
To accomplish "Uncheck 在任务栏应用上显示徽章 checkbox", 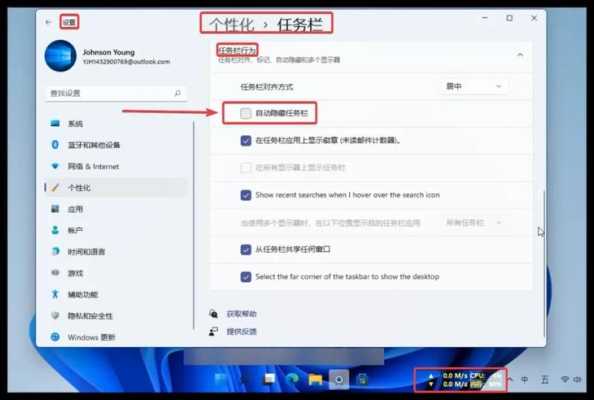I will coord(246,141).
